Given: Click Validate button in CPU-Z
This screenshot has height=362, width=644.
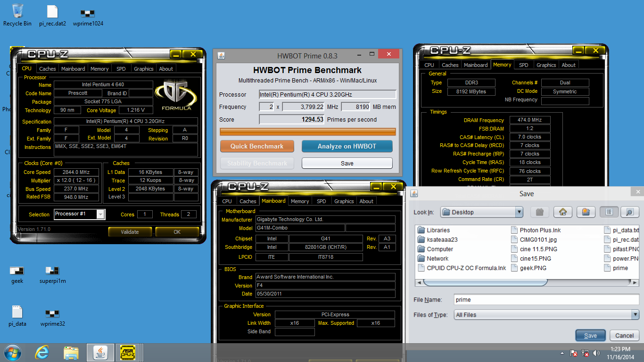Looking at the screenshot, I should click(130, 232).
